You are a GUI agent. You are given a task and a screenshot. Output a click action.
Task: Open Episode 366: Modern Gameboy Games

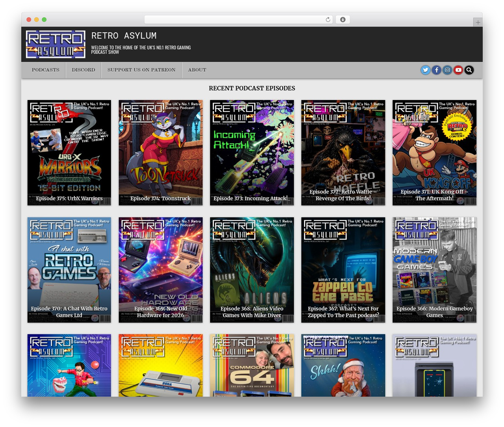(435, 270)
